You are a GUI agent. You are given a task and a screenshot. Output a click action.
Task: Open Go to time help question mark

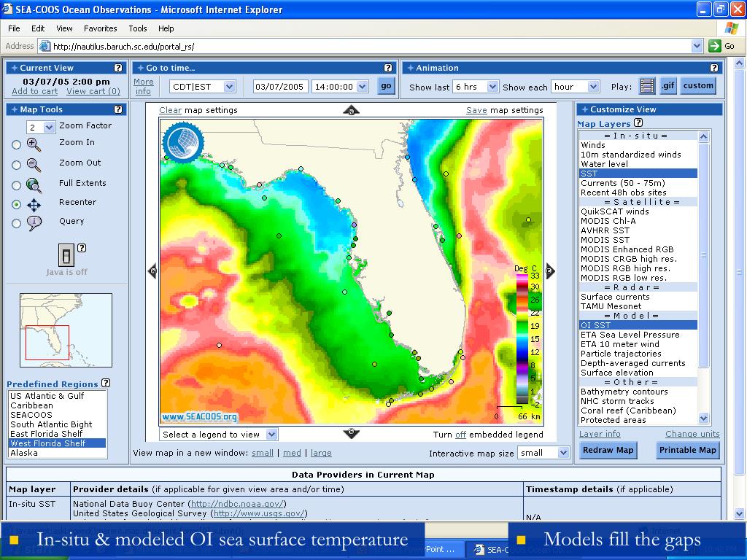tap(388, 68)
